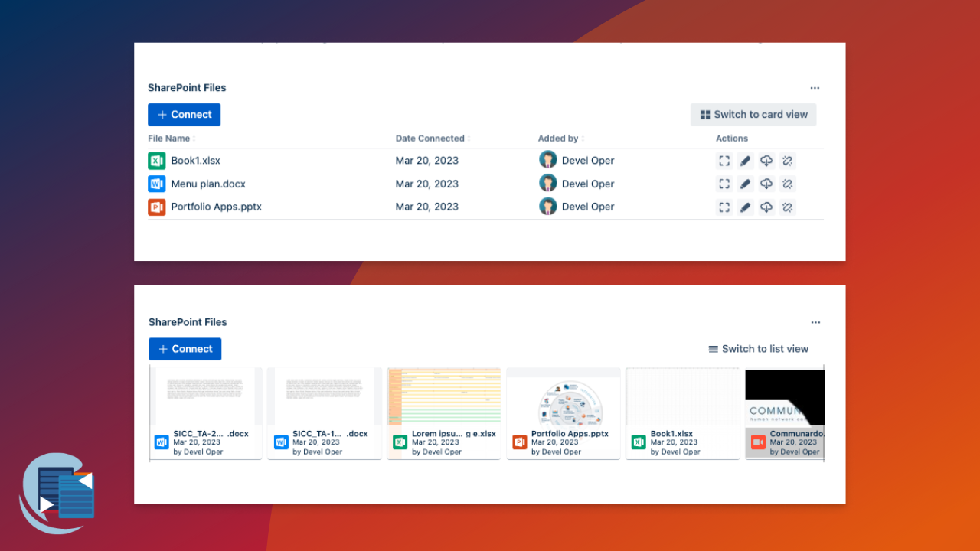Click Devel Oper avatar in Menu plan.docx row

(547, 183)
